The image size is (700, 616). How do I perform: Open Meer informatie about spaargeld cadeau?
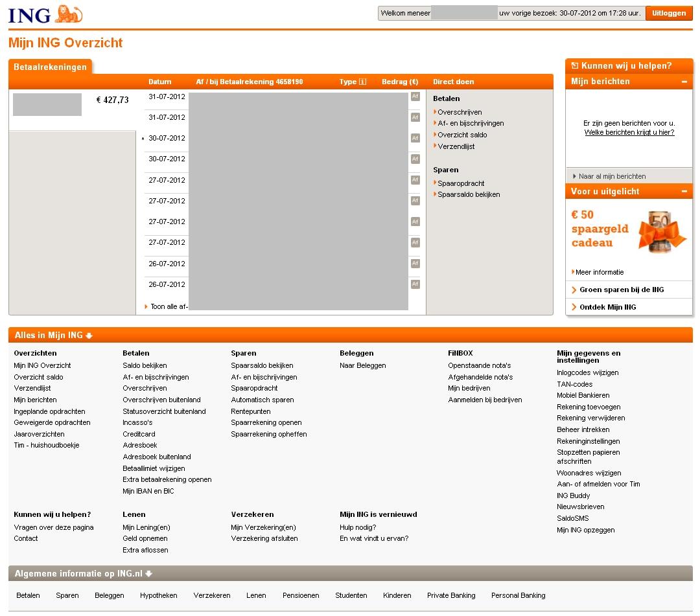(599, 272)
